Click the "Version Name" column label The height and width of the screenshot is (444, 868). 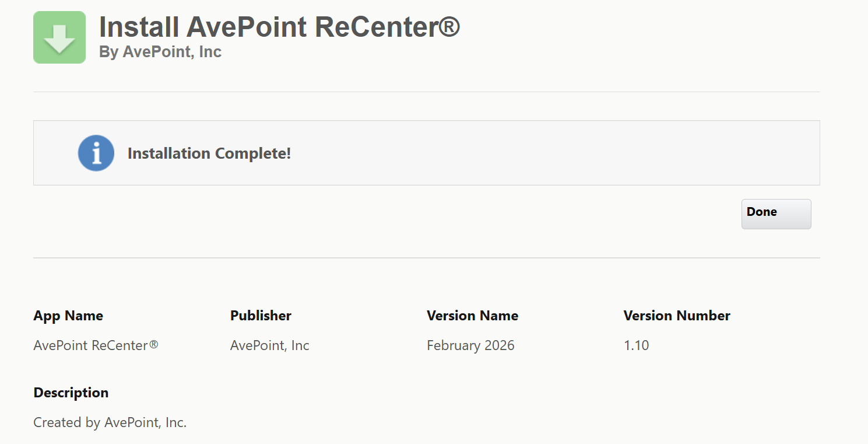coord(472,316)
